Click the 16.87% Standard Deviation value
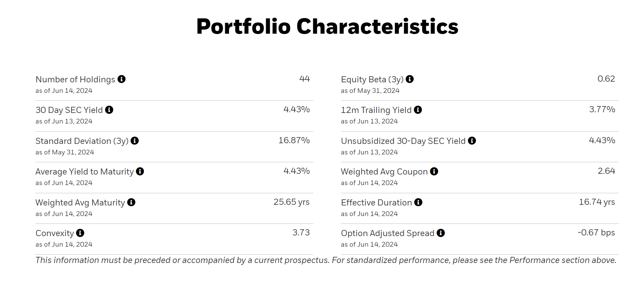The height and width of the screenshot is (281, 644). pos(294,140)
